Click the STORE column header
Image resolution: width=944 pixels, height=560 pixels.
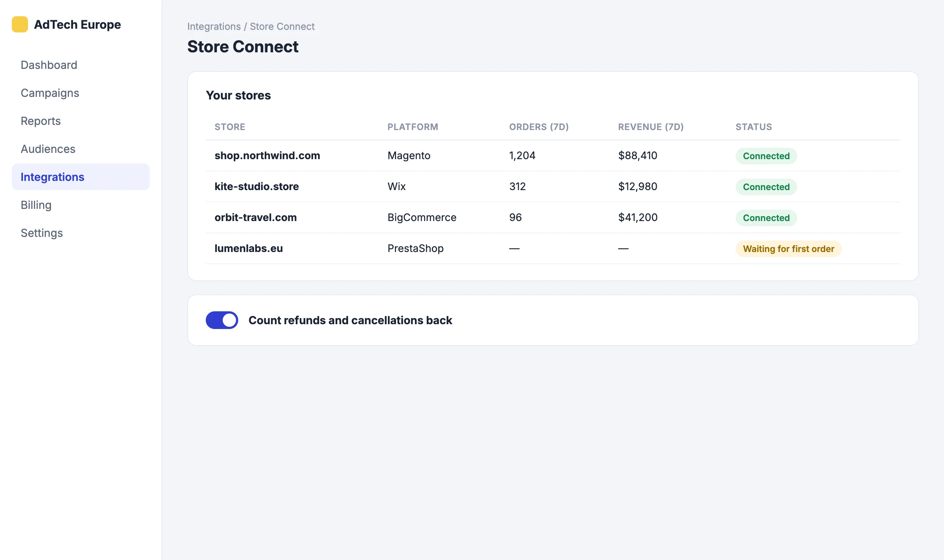click(x=230, y=127)
